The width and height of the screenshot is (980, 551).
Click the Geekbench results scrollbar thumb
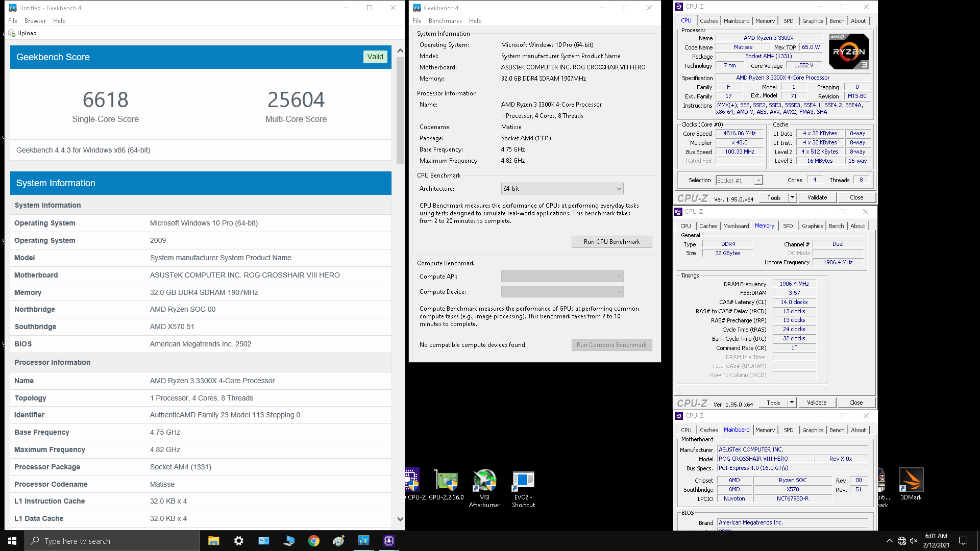click(400, 110)
